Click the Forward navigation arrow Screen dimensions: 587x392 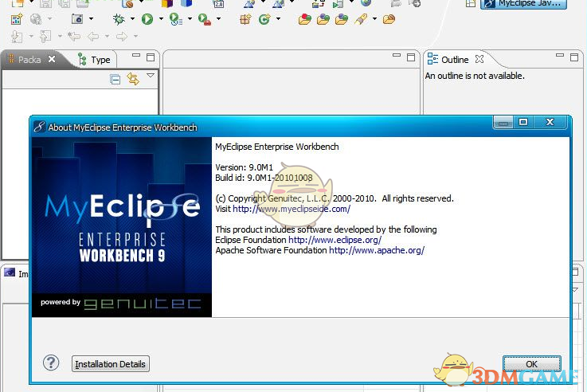tap(122, 37)
